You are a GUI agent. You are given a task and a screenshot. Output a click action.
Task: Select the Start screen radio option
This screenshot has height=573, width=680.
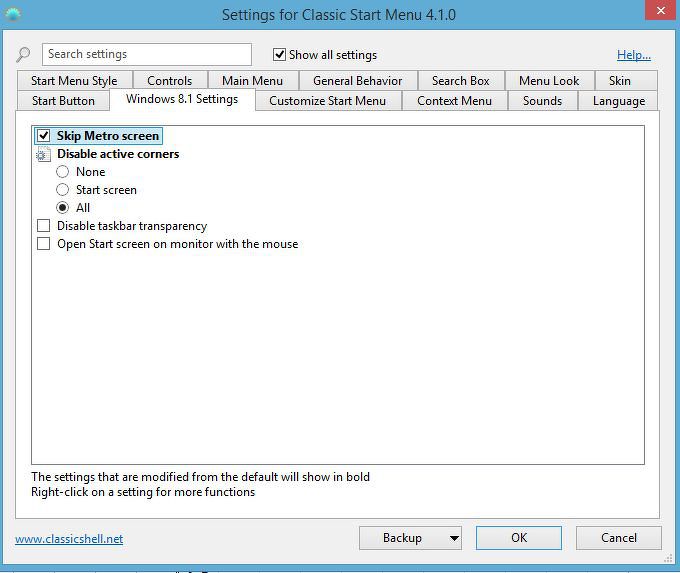point(62,190)
